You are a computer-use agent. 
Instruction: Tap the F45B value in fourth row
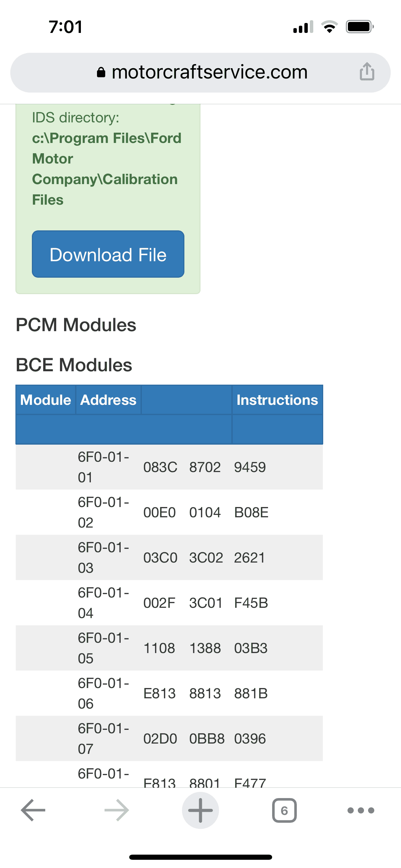pyautogui.click(x=251, y=603)
